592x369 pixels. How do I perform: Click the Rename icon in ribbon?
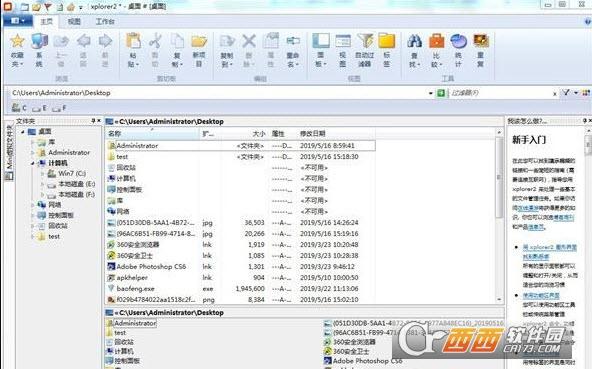293,41
